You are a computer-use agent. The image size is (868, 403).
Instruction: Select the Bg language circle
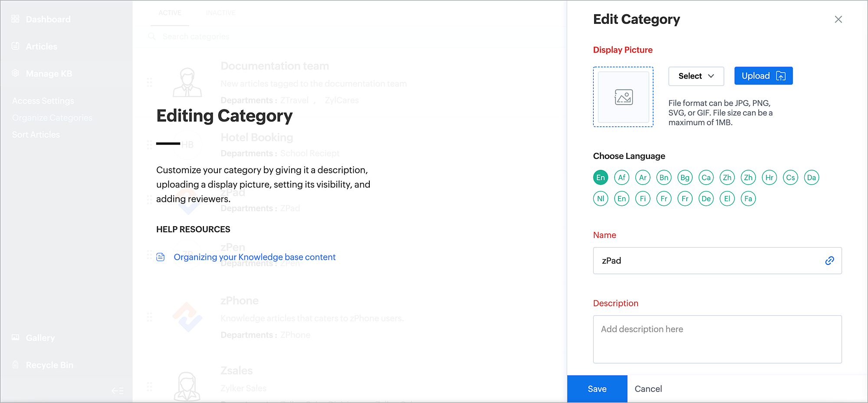point(685,177)
